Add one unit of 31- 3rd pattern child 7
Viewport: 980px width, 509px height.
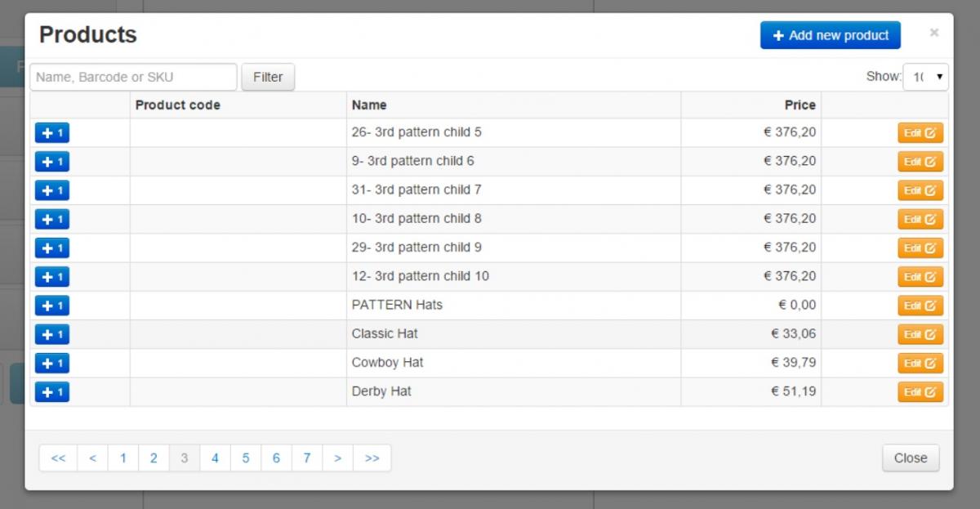tap(52, 190)
